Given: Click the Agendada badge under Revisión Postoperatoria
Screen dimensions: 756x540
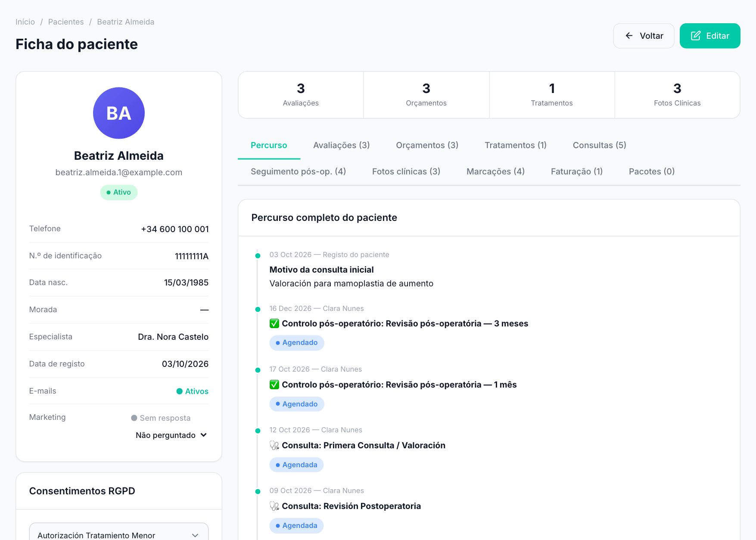Looking at the screenshot, I should (x=297, y=525).
